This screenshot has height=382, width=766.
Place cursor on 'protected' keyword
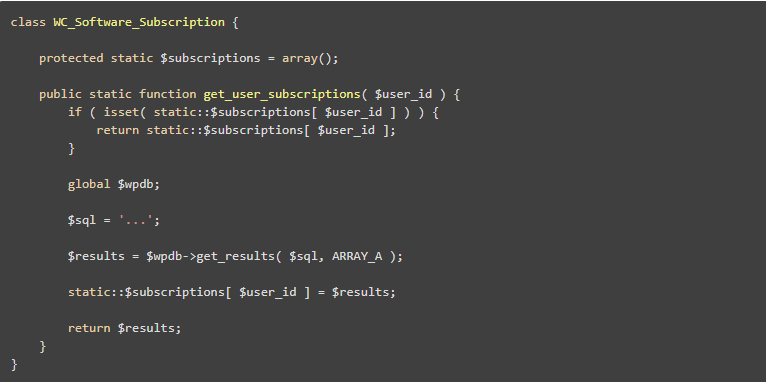click(x=71, y=58)
